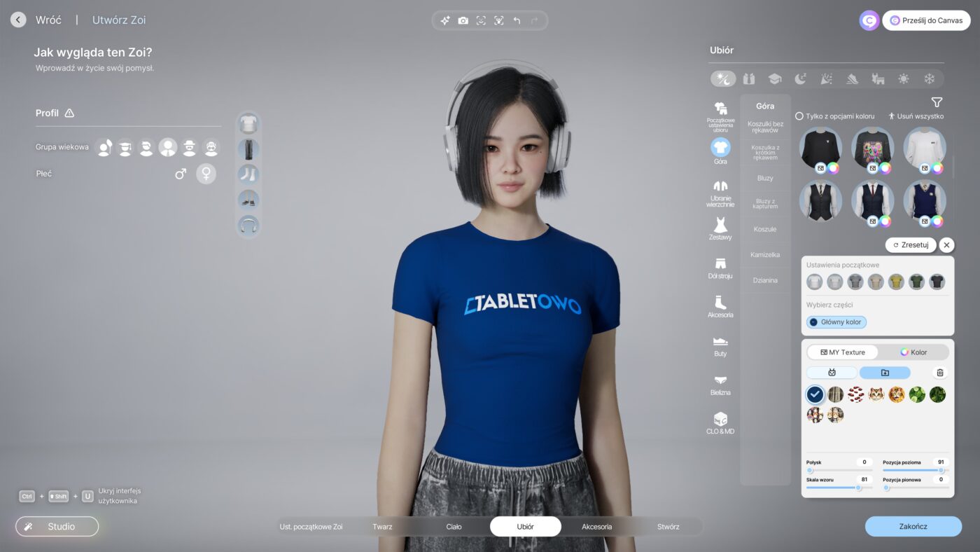Image resolution: width=980 pixels, height=552 pixels.
Task: Click the AI texture generator robot icon button
Action: pyautogui.click(x=832, y=373)
